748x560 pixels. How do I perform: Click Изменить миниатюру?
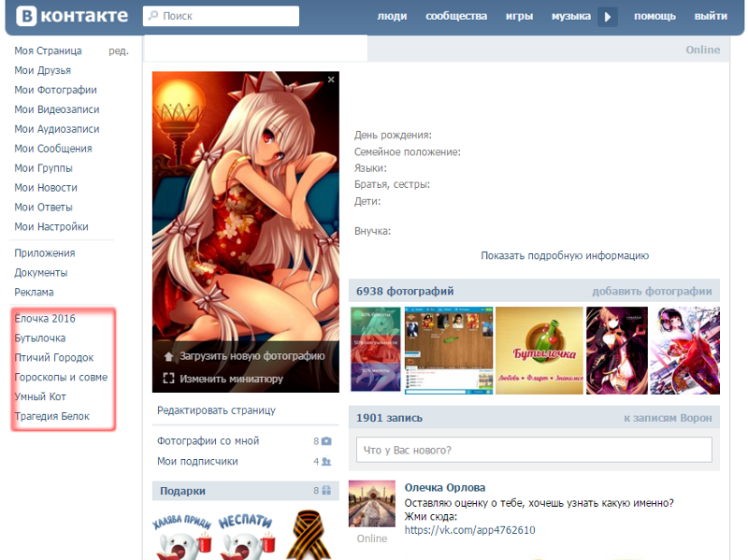click(x=231, y=380)
